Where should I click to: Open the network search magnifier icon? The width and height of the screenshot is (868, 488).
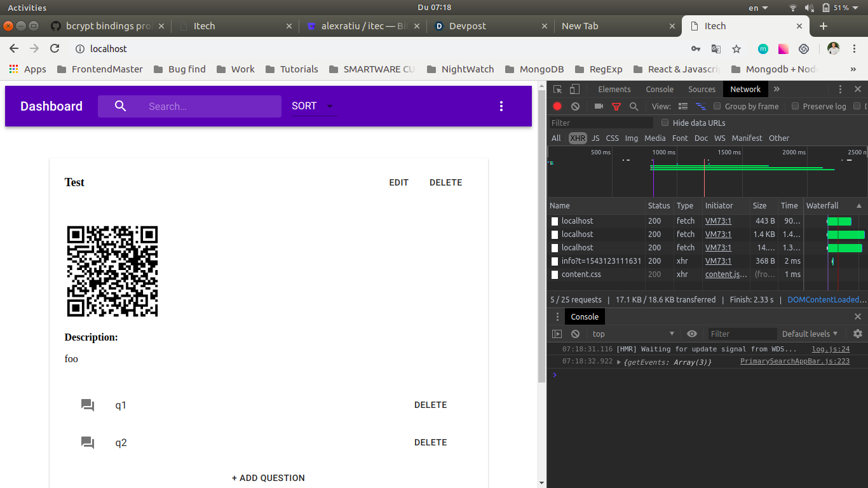tap(634, 107)
